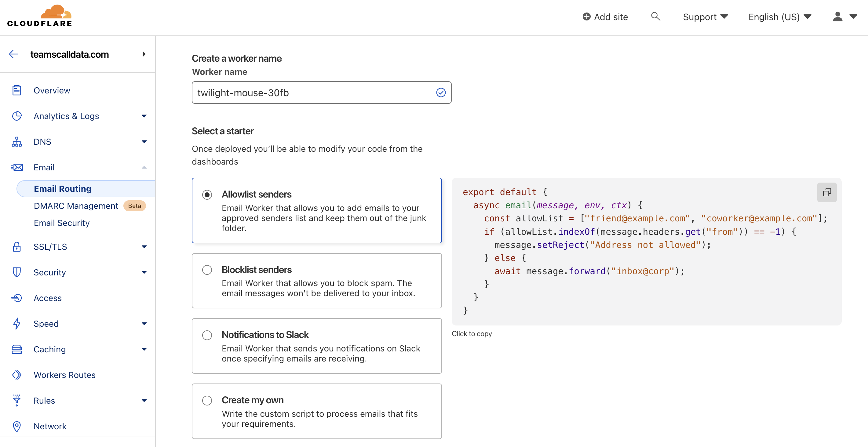
Task: Click the back arrow beside teamscalldata.com
Action: 14,54
